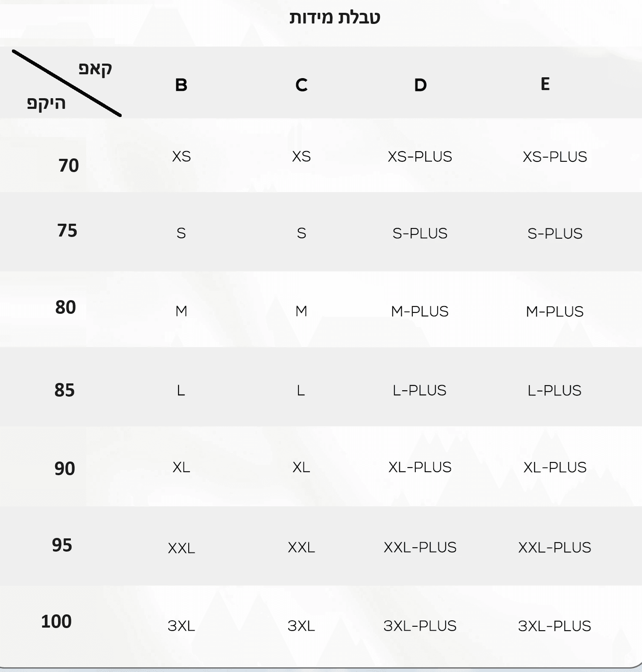
Task: Click 3XL in the C column
Action: [x=301, y=626]
